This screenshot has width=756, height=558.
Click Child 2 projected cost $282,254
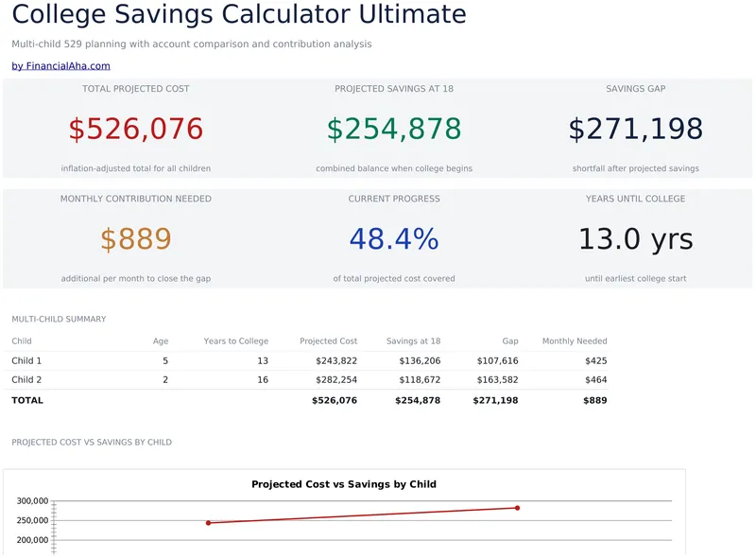pyautogui.click(x=336, y=380)
